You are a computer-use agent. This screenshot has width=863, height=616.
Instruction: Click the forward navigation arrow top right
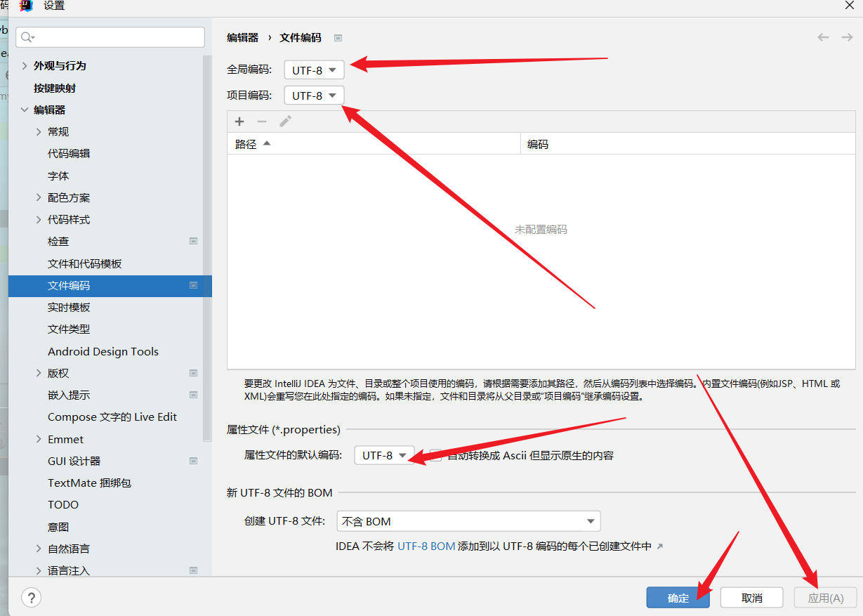[x=846, y=37]
